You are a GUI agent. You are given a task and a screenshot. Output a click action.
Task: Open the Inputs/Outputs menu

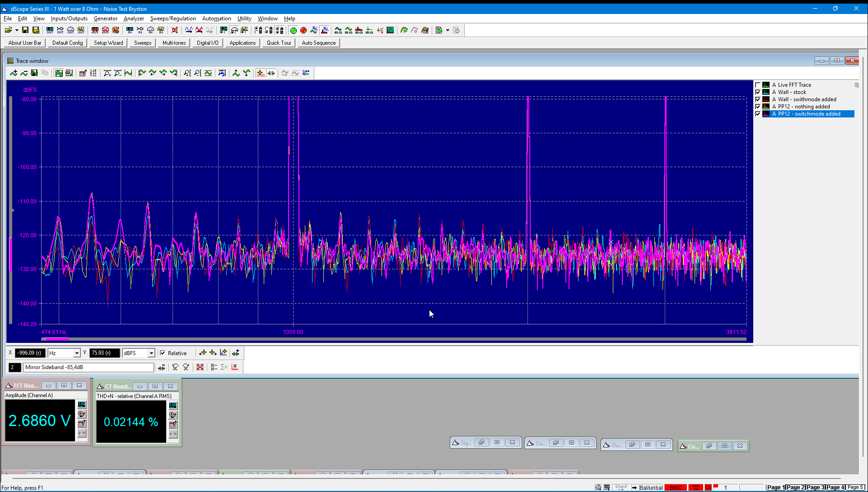coord(69,19)
